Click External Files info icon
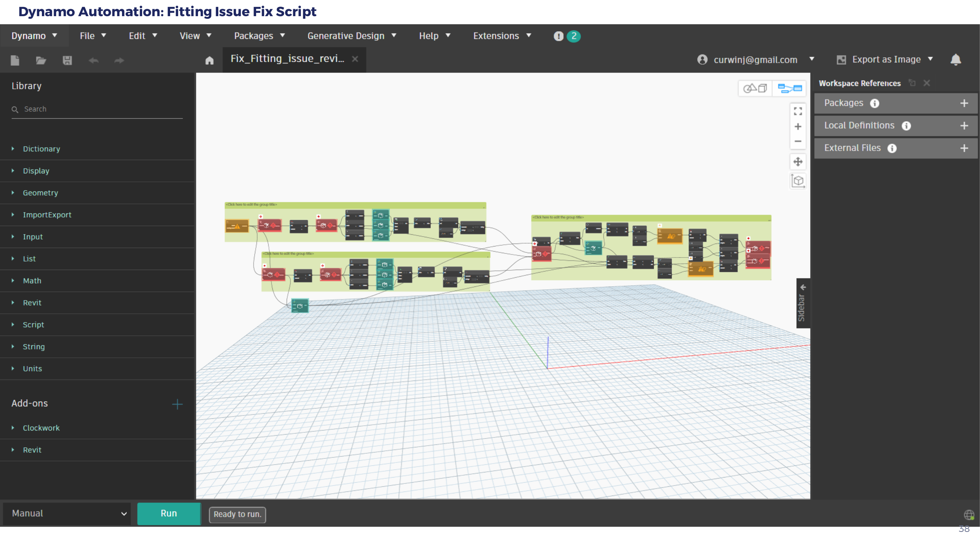Viewport: 980px width, 551px height. (892, 148)
